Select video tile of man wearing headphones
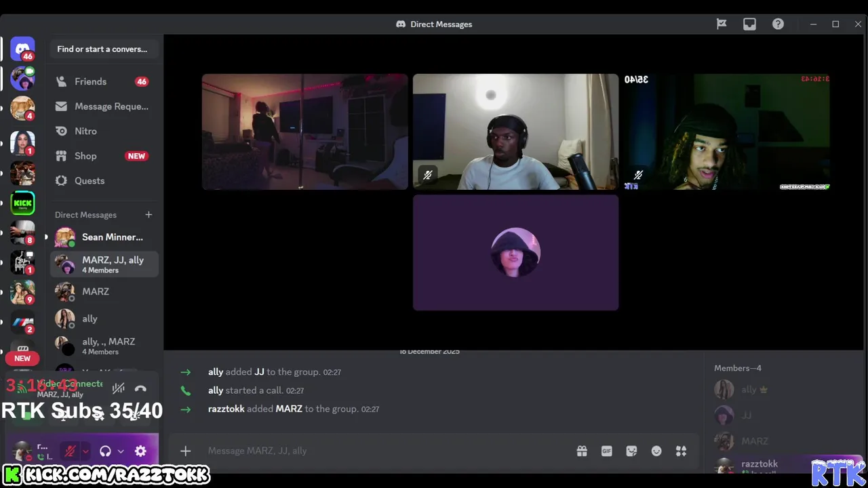This screenshot has width=868, height=488. (x=515, y=131)
